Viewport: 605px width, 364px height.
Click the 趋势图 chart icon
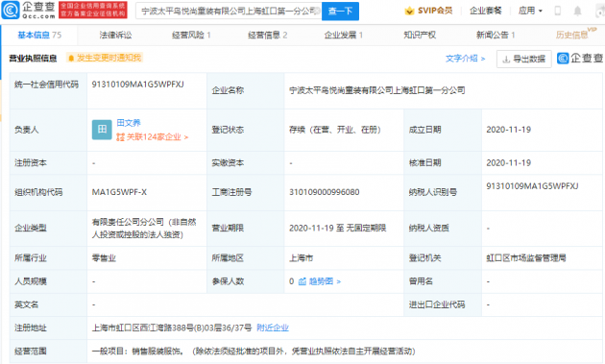[x=302, y=281]
